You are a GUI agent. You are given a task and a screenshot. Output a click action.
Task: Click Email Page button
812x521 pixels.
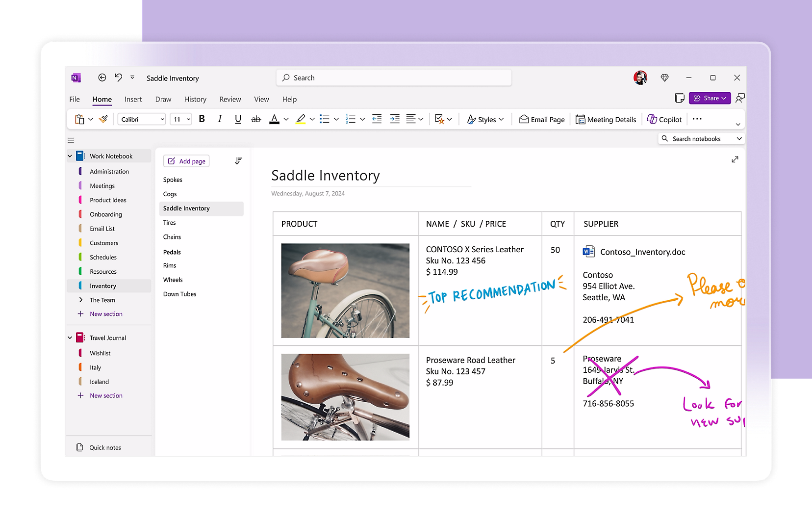click(x=542, y=119)
